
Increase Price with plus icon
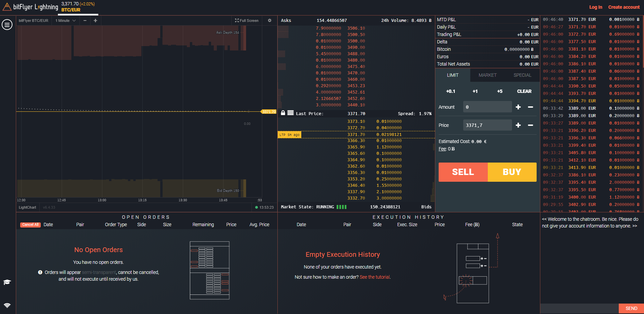point(518,125)
